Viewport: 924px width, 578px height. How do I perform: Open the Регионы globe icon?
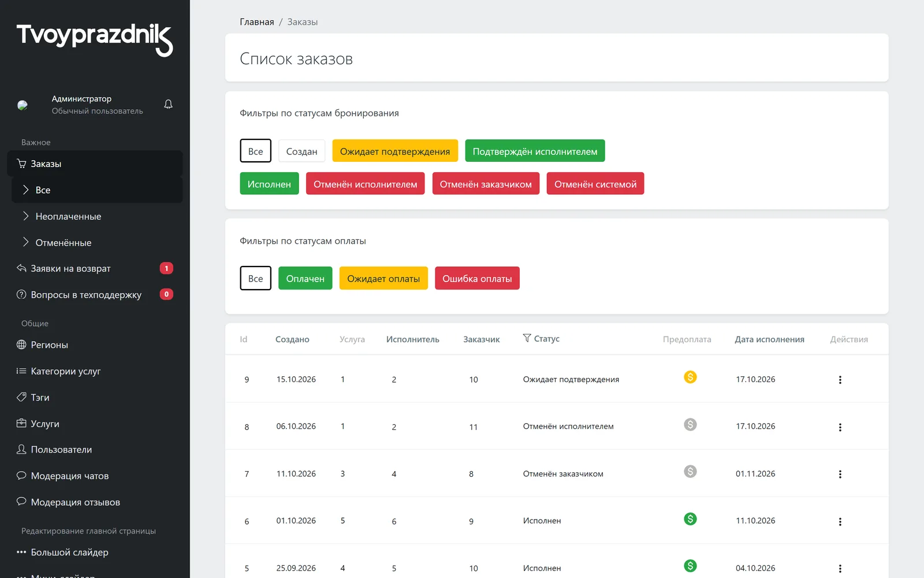point(21,344)
